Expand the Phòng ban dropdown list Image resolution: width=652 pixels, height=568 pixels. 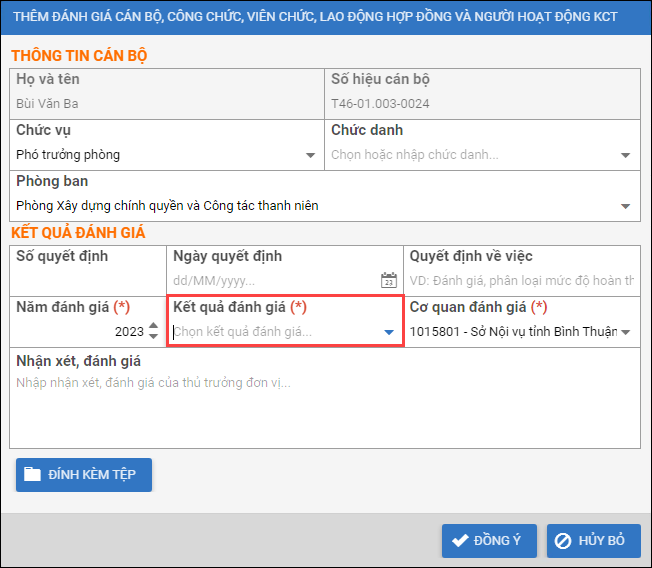625,206
